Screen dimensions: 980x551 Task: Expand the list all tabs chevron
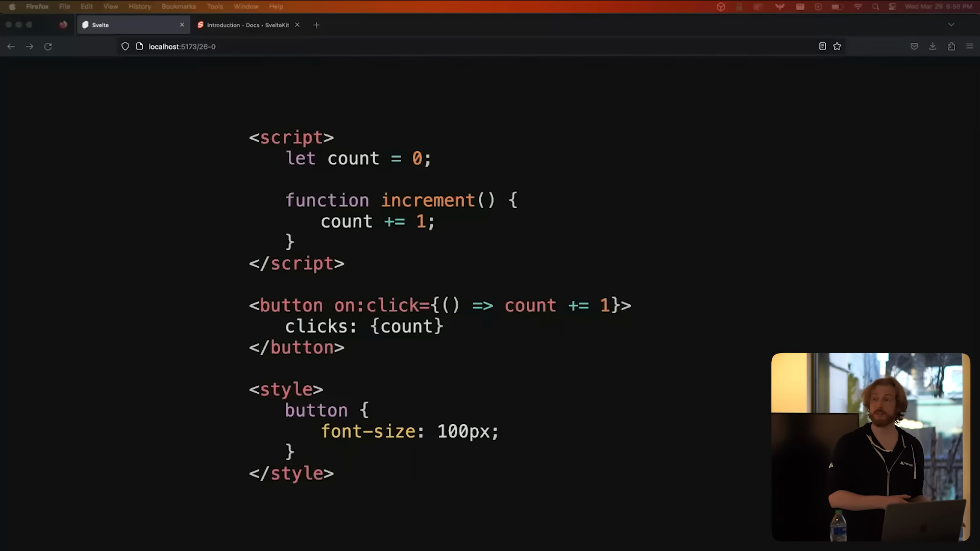pyautogui.click(x=951, y=24)
